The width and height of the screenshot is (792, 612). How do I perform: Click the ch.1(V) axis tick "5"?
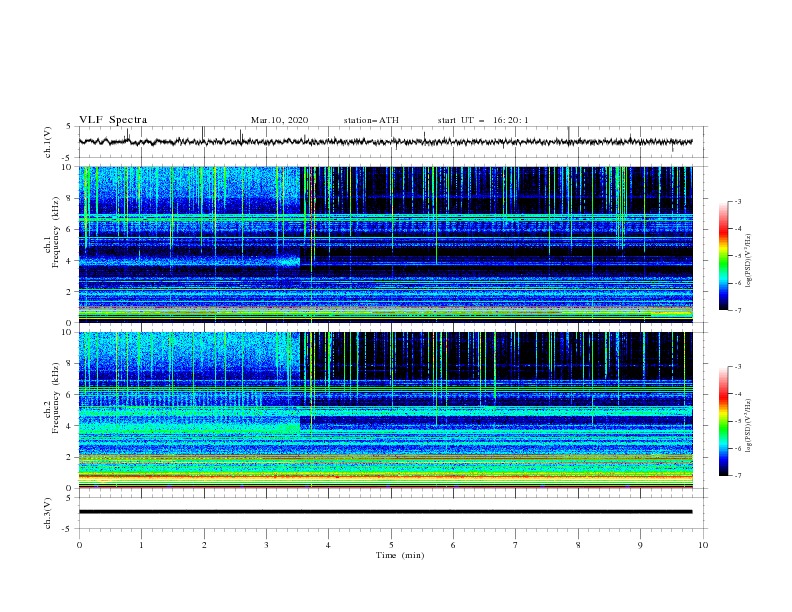71,126
